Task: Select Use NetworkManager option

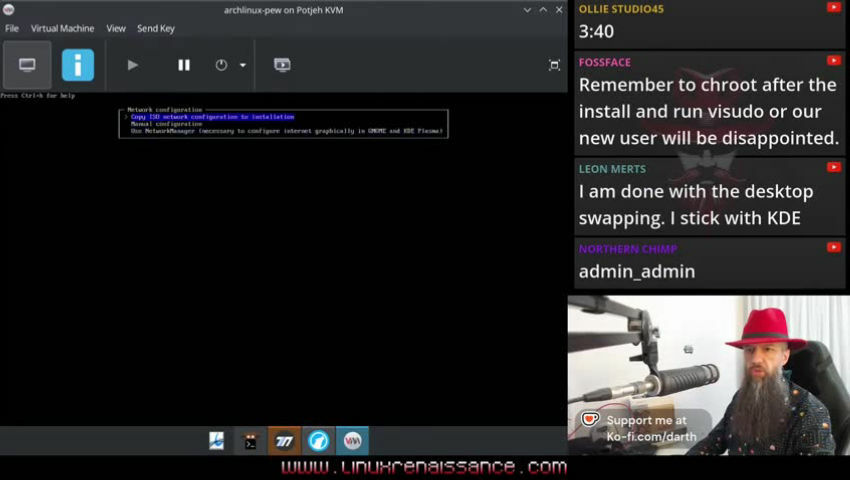Action: point(287,131)
